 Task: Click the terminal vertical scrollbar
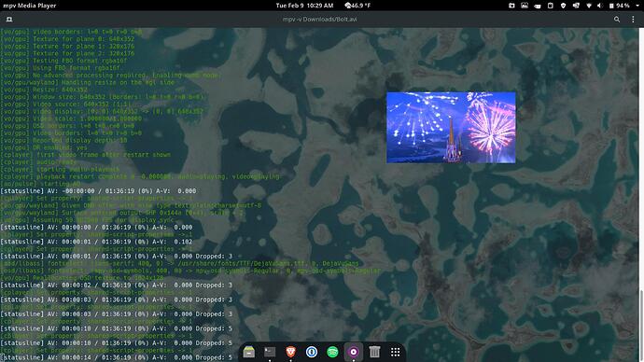pyautogui.click(x=641, y=325)
